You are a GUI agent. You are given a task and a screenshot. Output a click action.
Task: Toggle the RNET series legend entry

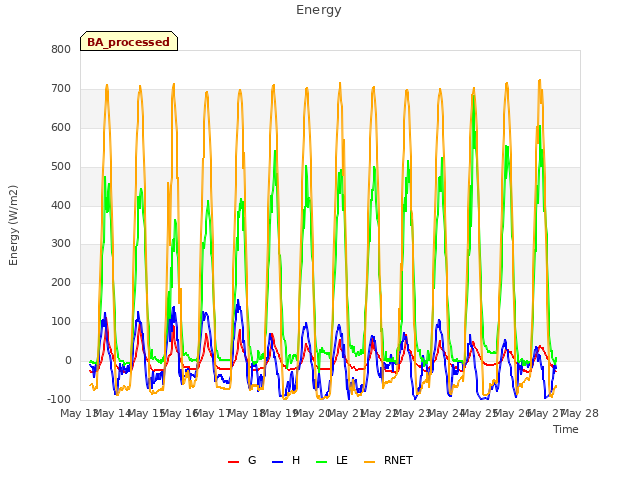tap(388, 460)
